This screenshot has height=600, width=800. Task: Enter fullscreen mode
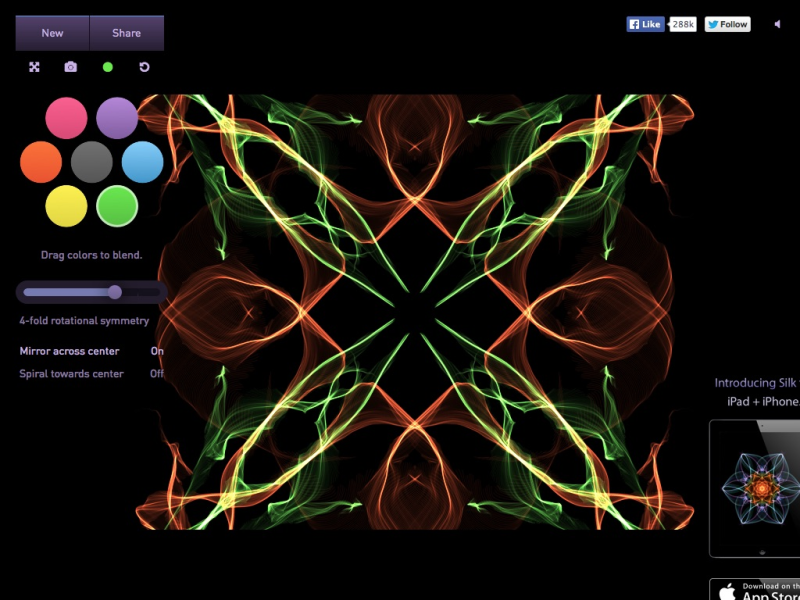click(35, 67)
